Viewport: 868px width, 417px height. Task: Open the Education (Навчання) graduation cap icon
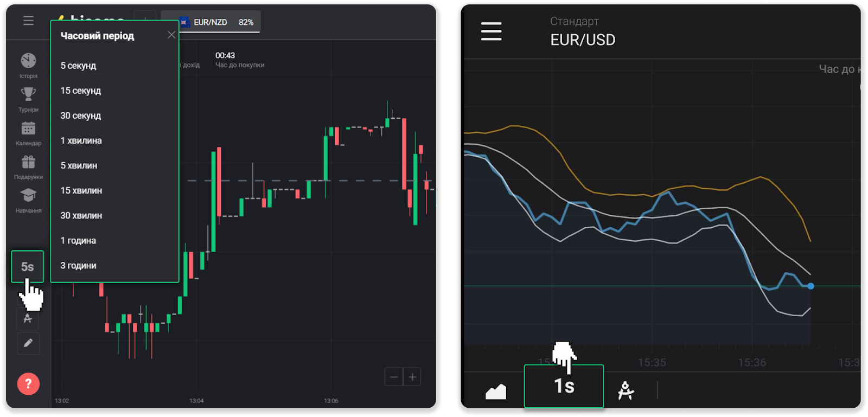click(x=28, y=195)
